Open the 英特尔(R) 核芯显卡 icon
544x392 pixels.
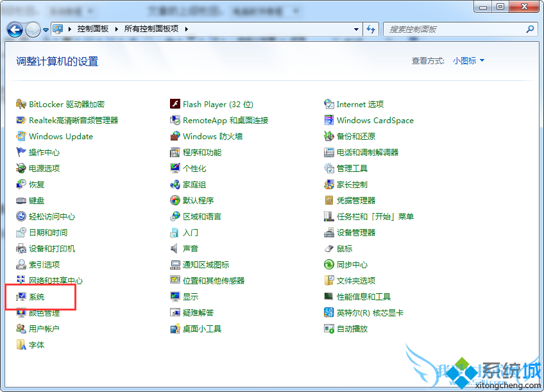(x=328, y=312)
